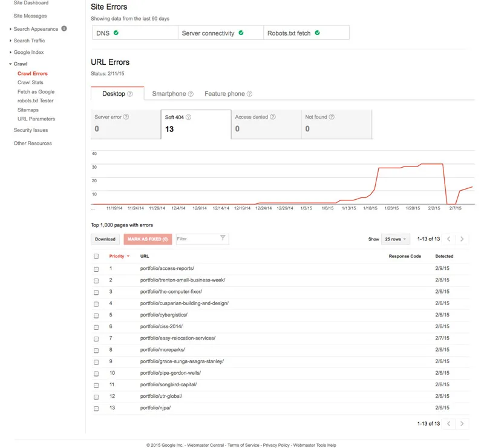484x448 pixels.
Task: Select the Soft 404 category
Action: (x=196, y=124)
